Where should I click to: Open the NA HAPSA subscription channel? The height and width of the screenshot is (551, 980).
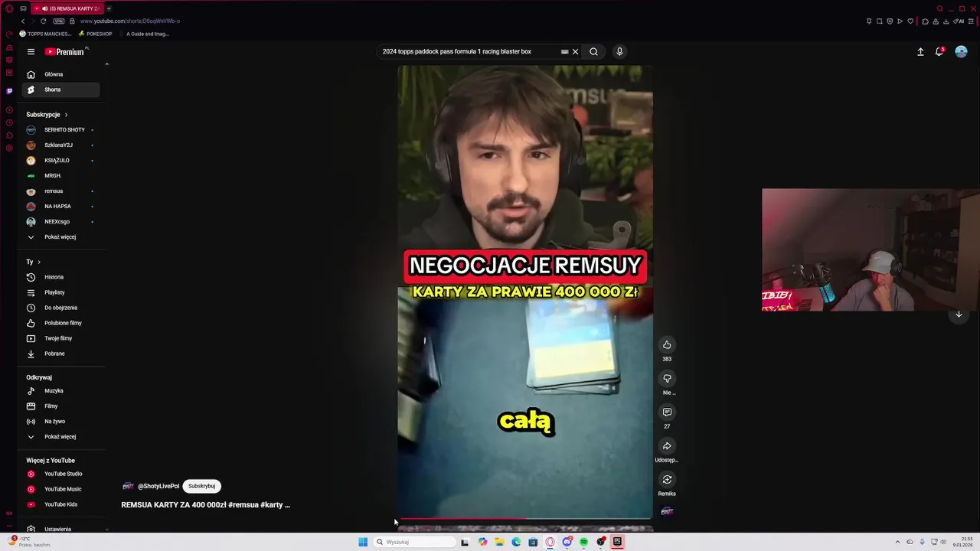click(61, 206)
